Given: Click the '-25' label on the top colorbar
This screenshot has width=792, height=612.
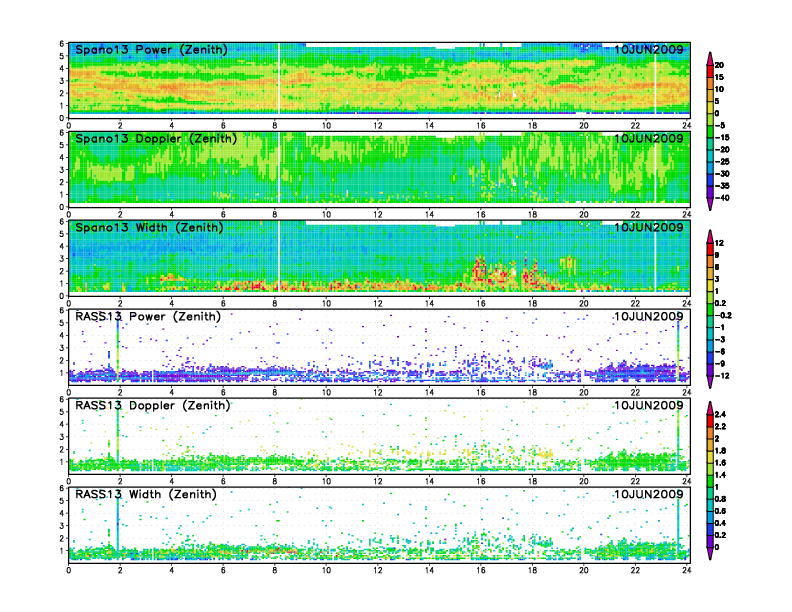Looking at the screenshot, I should tap(722, 162).
